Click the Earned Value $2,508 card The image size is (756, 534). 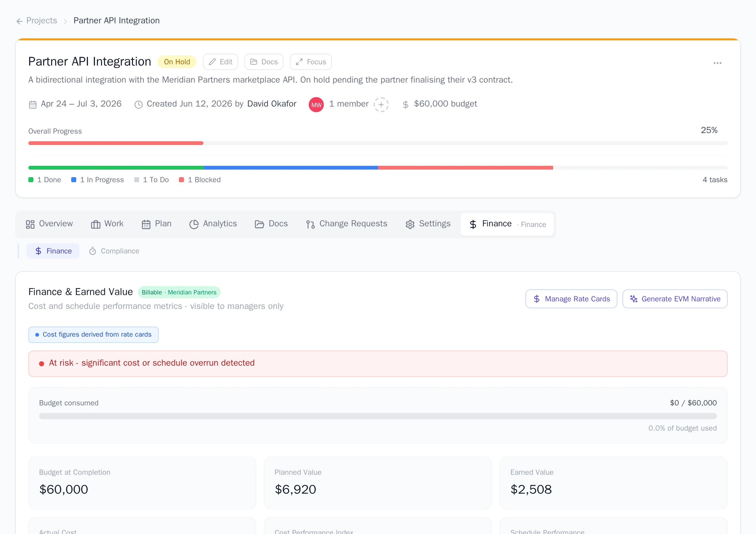[x=613, y=483]
